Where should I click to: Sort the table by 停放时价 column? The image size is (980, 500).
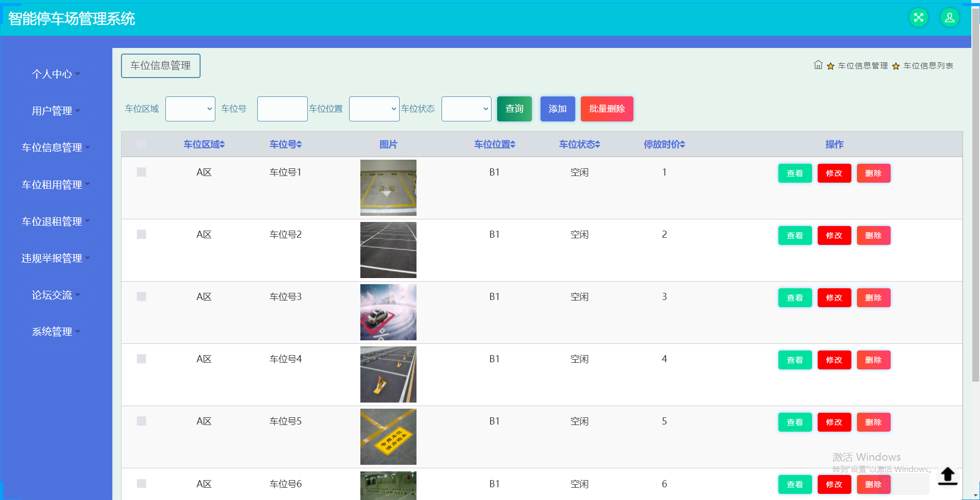[664, 144]
